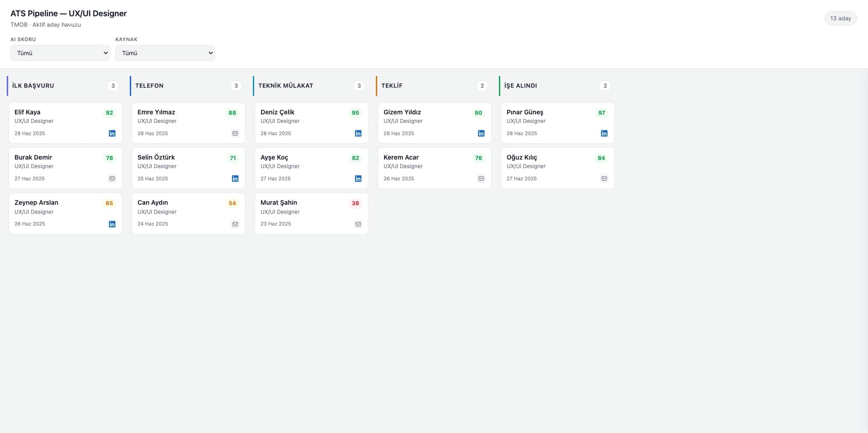
Task: Open the AI Skoru filter dropdown
Action: pyautogui.click(x=60, y=53)
